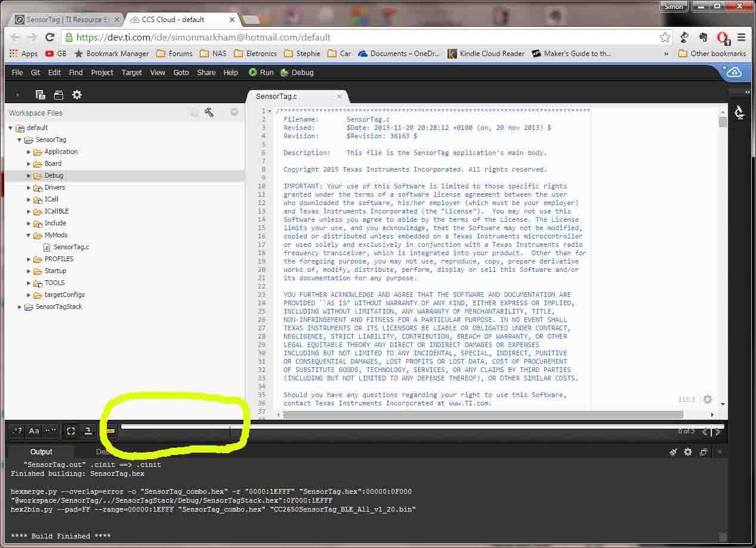Image resolution: width=756 pixels, height=548 pixels.
Task: Expand the Application folder
Action: point(29,151)
